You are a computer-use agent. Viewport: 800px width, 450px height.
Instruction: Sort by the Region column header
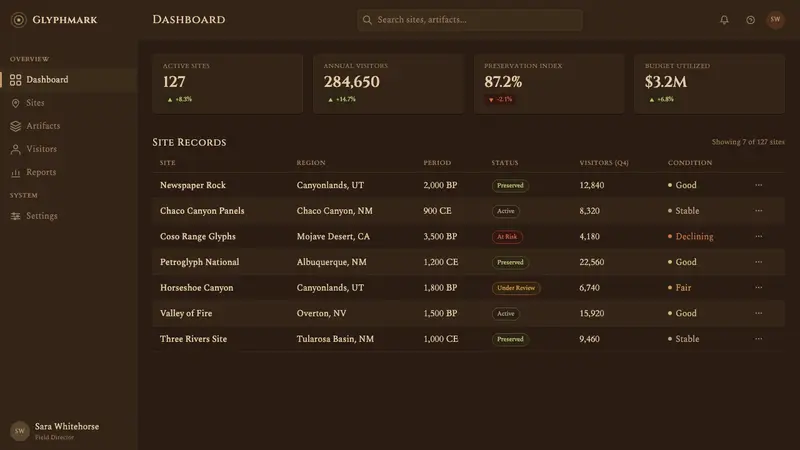pos(311,163)
